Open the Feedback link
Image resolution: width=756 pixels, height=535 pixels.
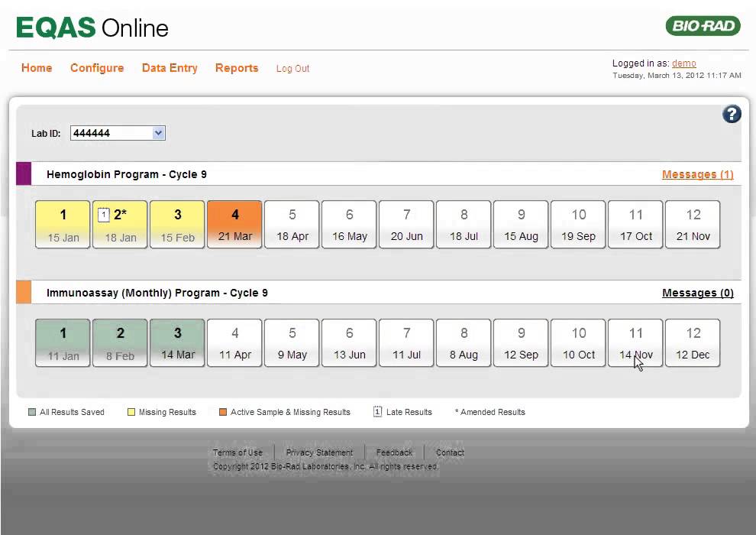394,452
